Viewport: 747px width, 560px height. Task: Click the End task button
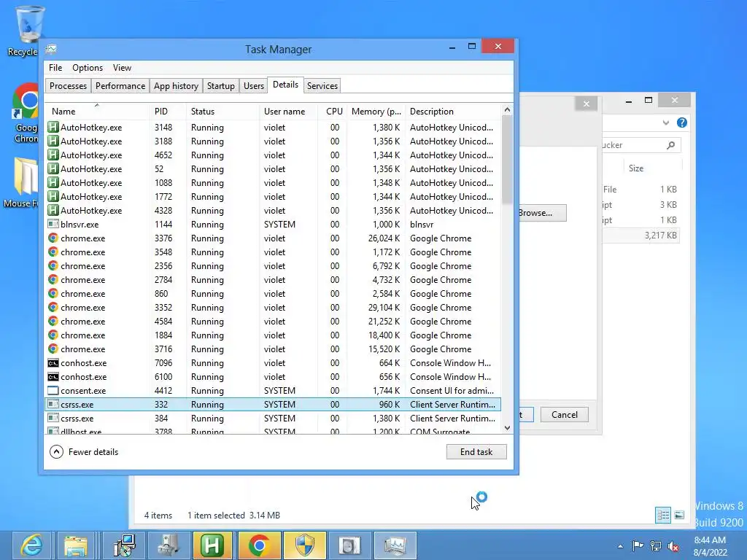point(476,452)
